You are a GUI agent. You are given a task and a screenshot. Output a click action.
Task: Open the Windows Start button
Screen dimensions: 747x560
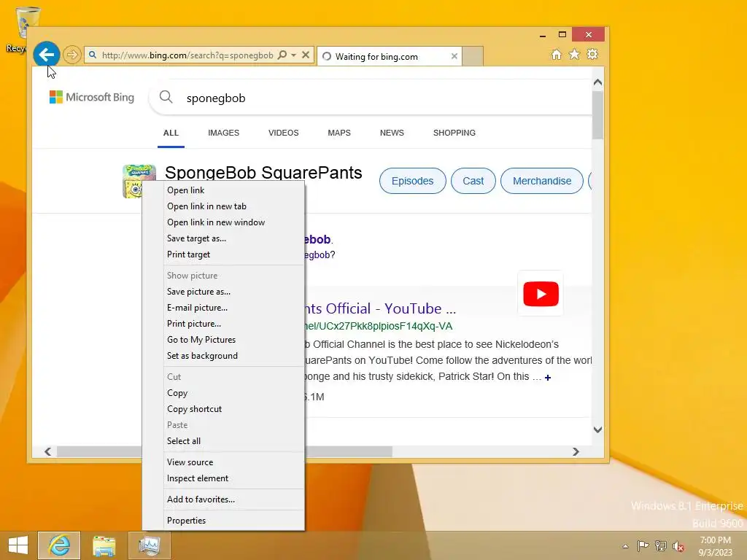(x=18, y=545)
